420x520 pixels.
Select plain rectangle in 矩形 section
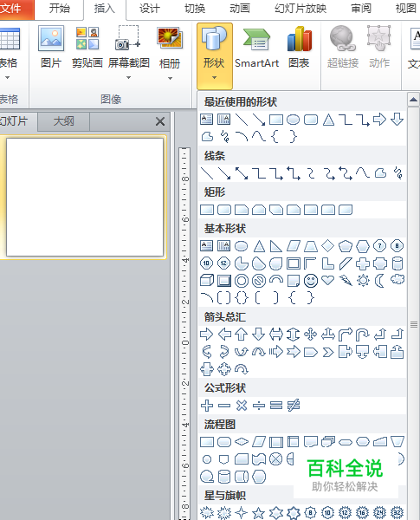[207, 210]
